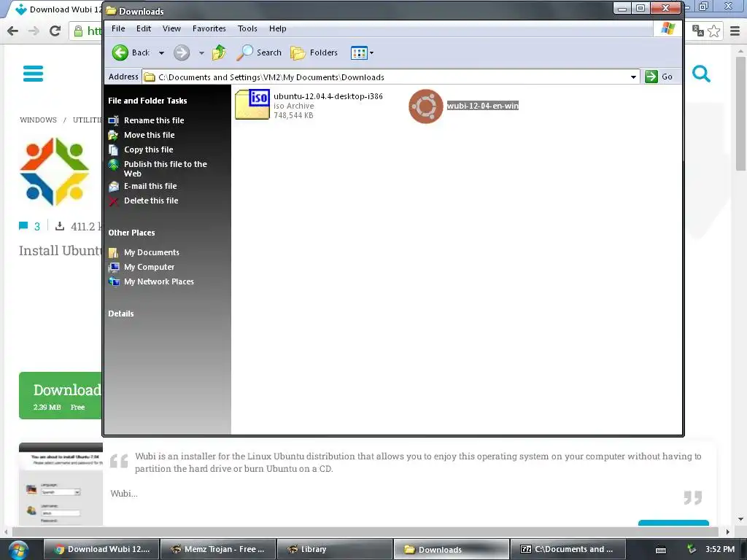The height and width of the screenshot is (560, 747).
Task: Click Chrome's back arrow button
Action: [x=13, y=31]
